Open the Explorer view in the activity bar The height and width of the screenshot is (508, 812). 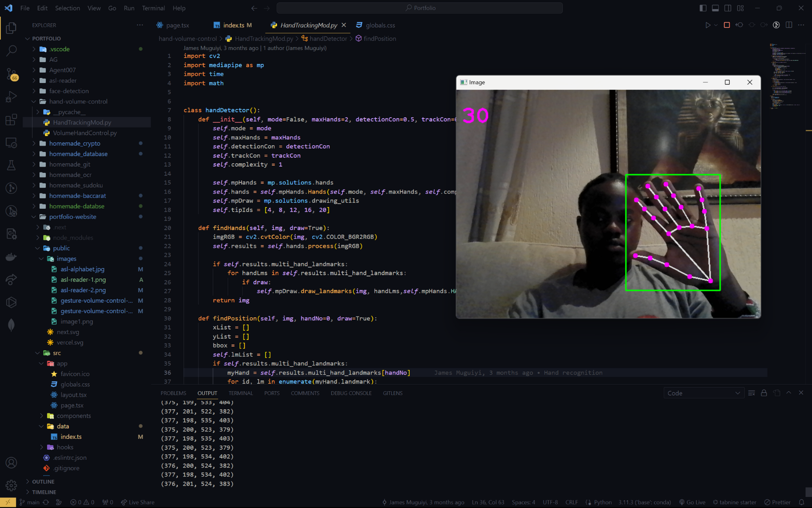(x=11, y=28)
